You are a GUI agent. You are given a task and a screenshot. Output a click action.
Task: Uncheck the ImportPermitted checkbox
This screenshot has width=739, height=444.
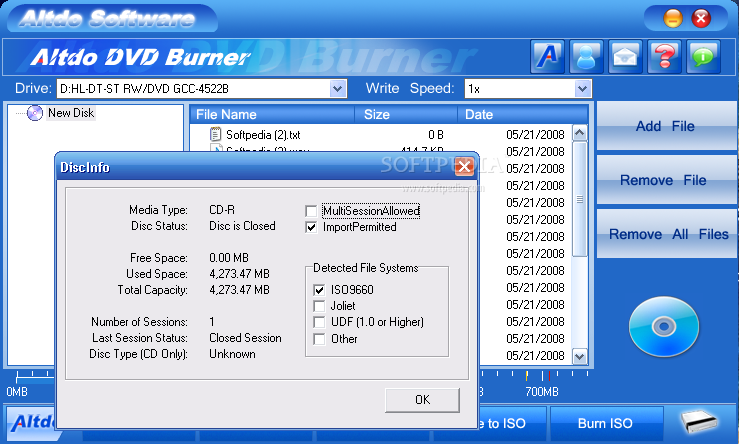tap(311, 227)
